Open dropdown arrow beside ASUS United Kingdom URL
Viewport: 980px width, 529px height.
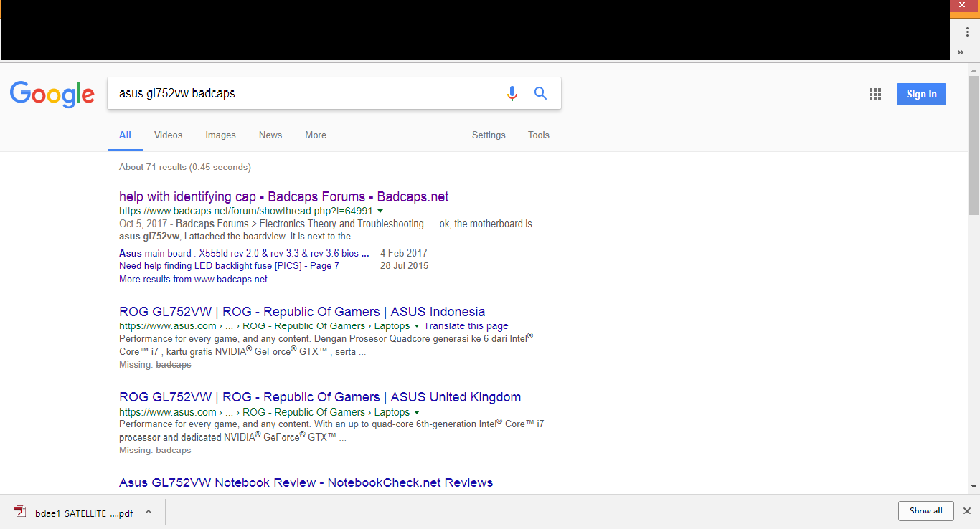417,412
